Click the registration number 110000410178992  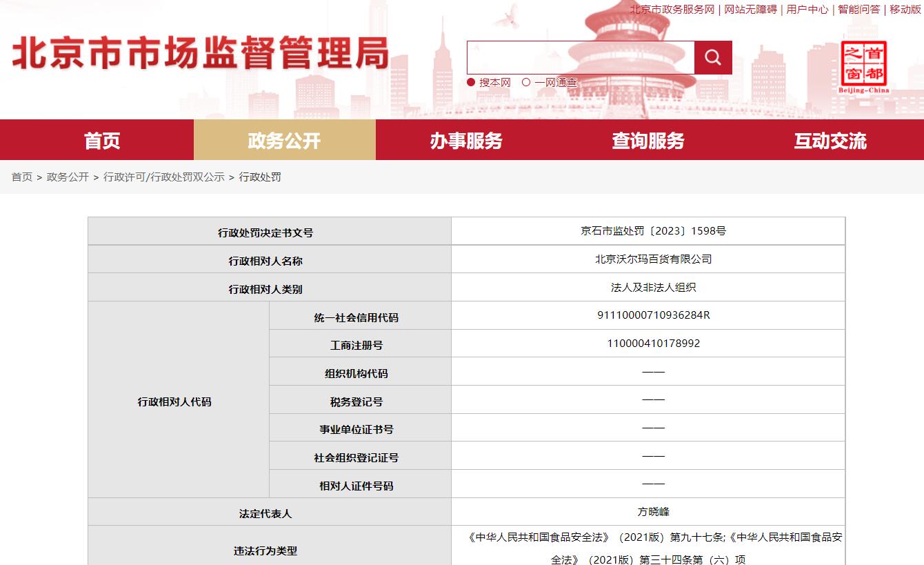(653, 343)
